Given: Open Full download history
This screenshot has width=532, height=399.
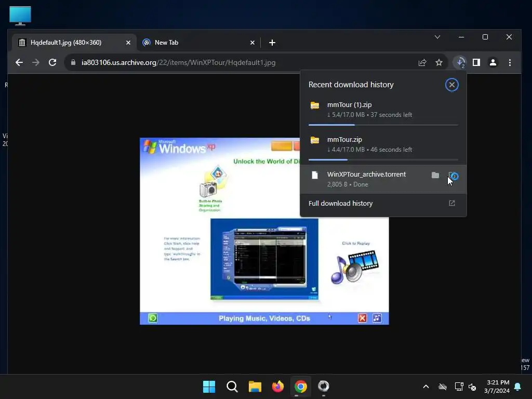Looking at the screenshot, I should point(383,203).
